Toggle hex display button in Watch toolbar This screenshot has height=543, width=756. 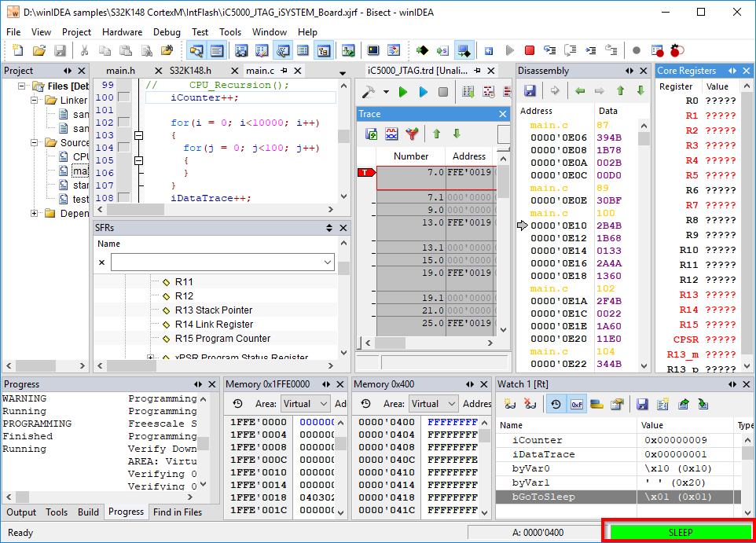pyautogui.click(x=576, y=404)
